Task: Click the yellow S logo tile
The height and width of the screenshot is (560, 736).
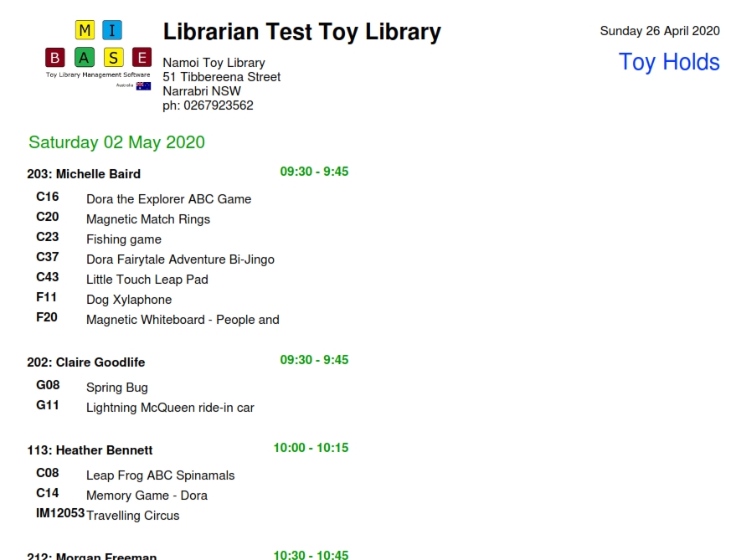Action: pyautogui.click(x=113, y=58)
